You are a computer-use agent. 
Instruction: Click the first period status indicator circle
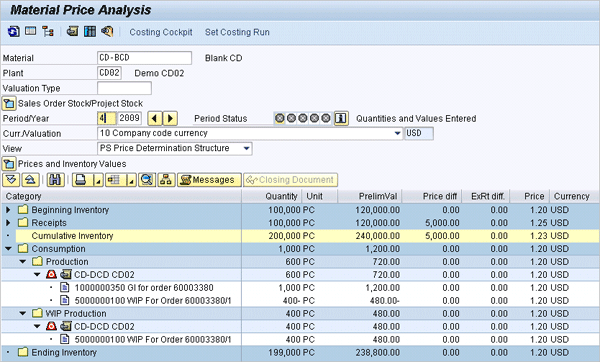280,118
